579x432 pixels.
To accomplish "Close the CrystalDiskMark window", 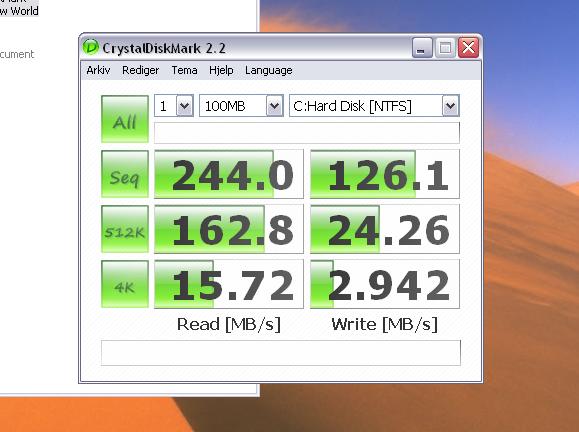I will (468, 47).
